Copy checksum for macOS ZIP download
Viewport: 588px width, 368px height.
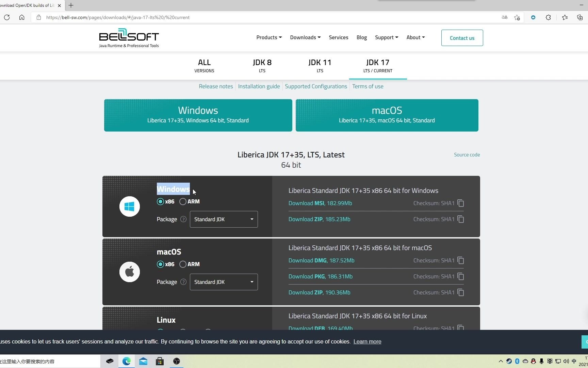point(461,292)
